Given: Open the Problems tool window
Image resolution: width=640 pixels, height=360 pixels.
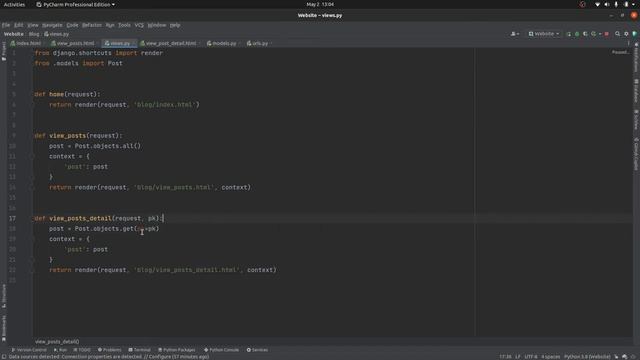Looking at the screenshot, I should (109, 350).
